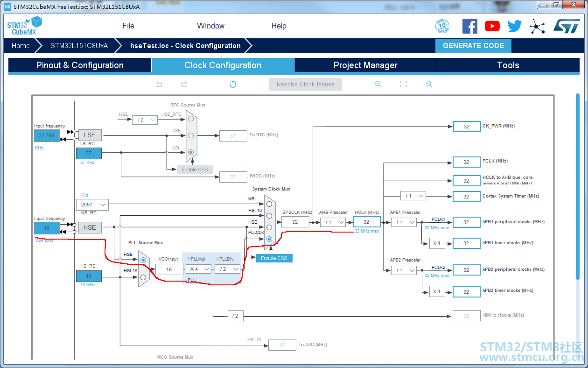Click the ST logo icon
This screenshot has height=368, width=588.
coord(567,26)
